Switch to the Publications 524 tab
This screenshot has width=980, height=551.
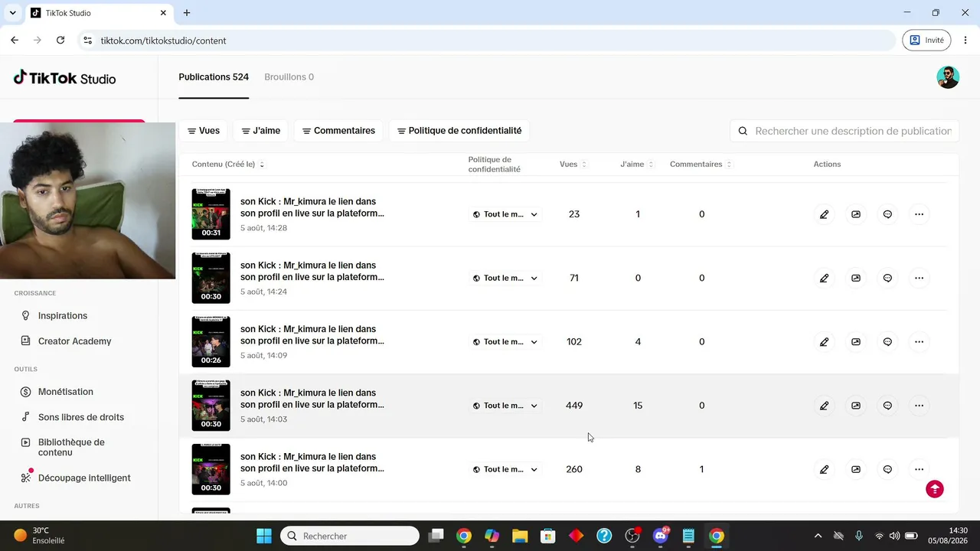click(214, 77)
